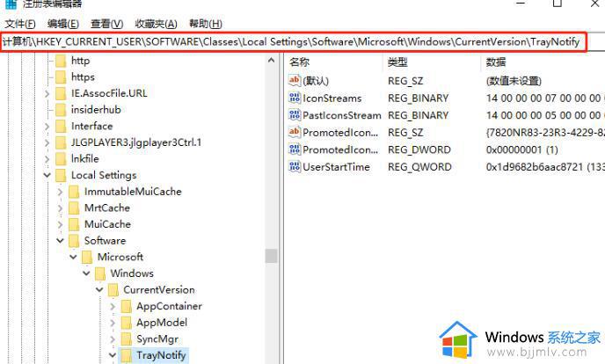Collapse the Microsoft key
605x364 pixels.
(73, 258)
